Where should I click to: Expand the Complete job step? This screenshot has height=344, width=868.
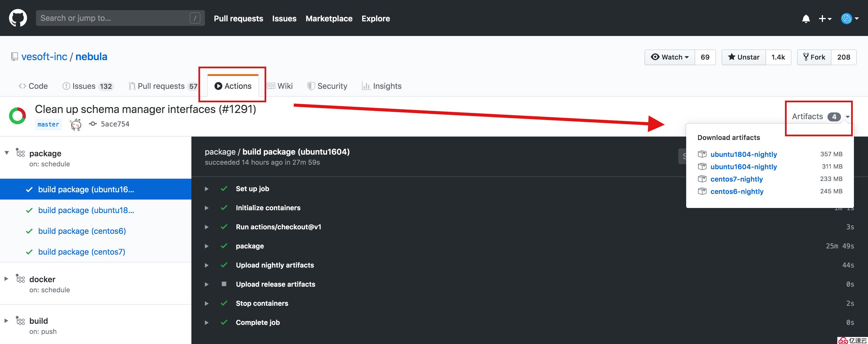tap(207, 322)
